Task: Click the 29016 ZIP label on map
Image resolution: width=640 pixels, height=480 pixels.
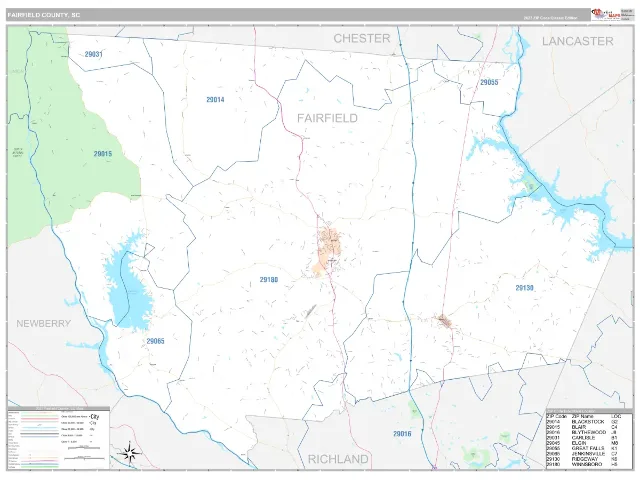Action: tap(402, 434)
